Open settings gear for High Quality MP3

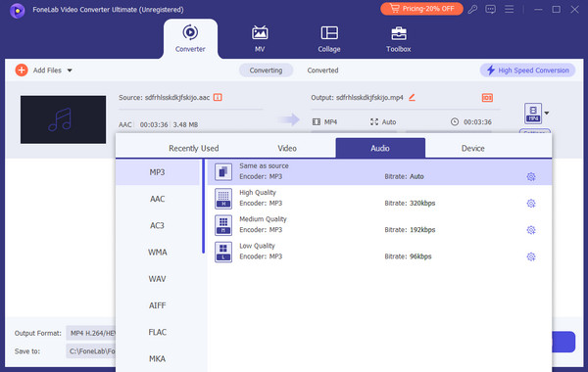(530, 204)
